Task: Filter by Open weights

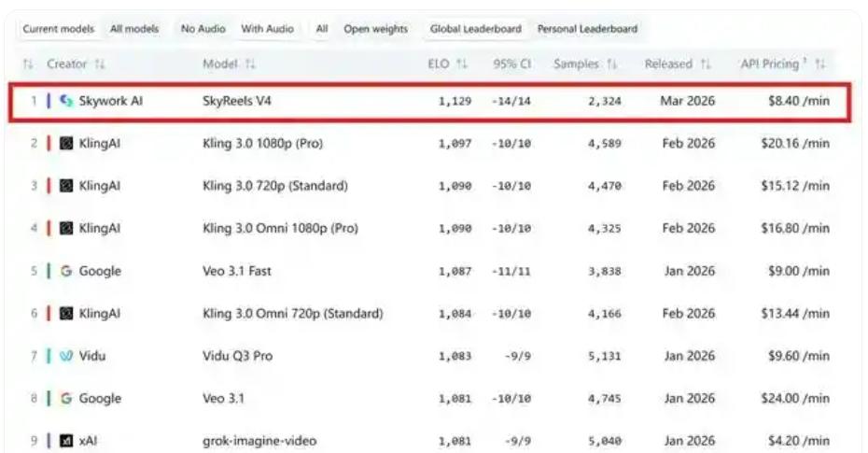Action: coord(375,29)
